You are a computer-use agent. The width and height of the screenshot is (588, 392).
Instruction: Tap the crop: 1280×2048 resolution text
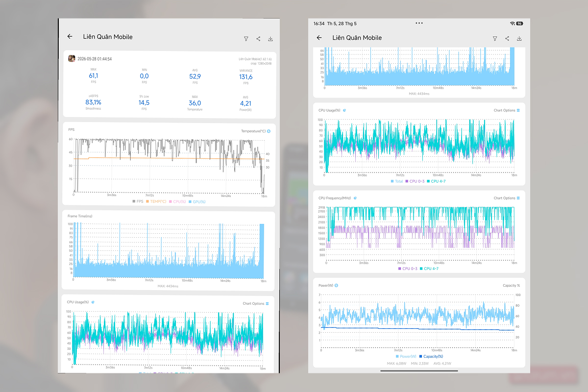pos(260,63)
